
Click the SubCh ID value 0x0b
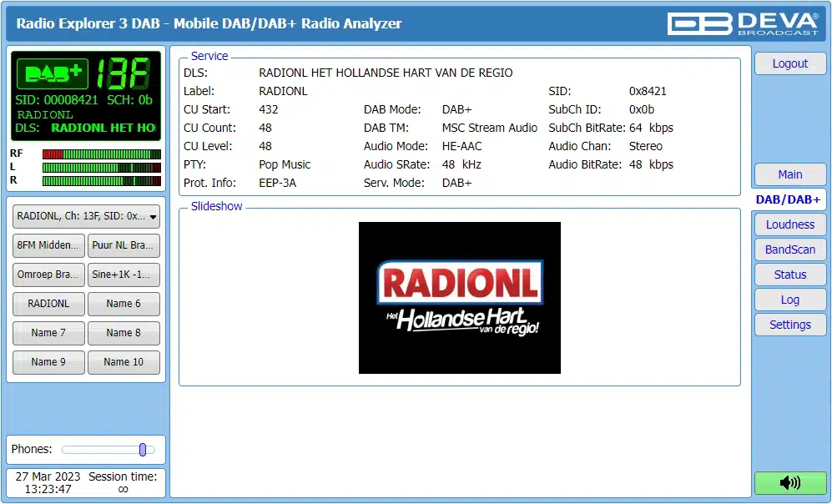(x=642, y=110)
